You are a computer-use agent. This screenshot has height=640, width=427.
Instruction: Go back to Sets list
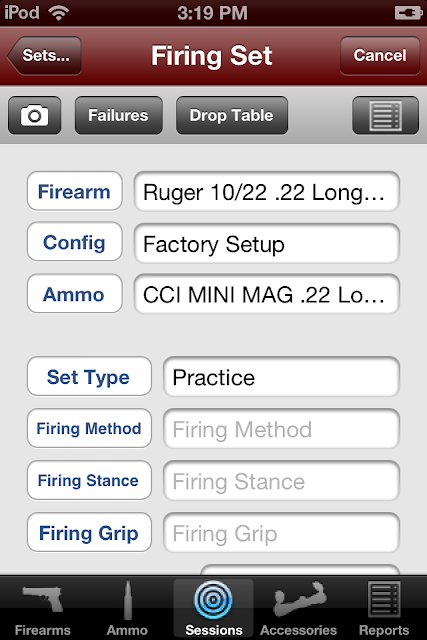[x=44, y=56]
